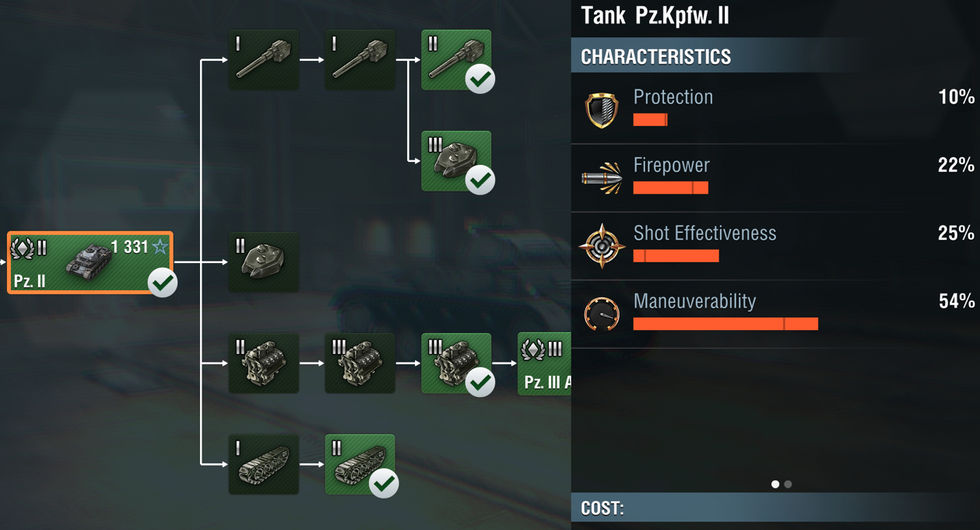The width and height of the screenshot is (980, 530).
Task: Open the Protection characteristic row
Action: tap(775, 110)
